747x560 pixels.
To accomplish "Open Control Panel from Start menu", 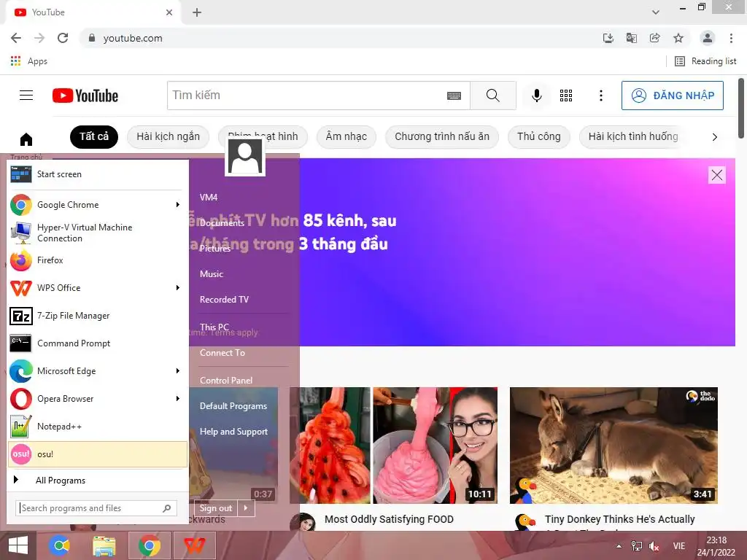I will coord(226,381).
